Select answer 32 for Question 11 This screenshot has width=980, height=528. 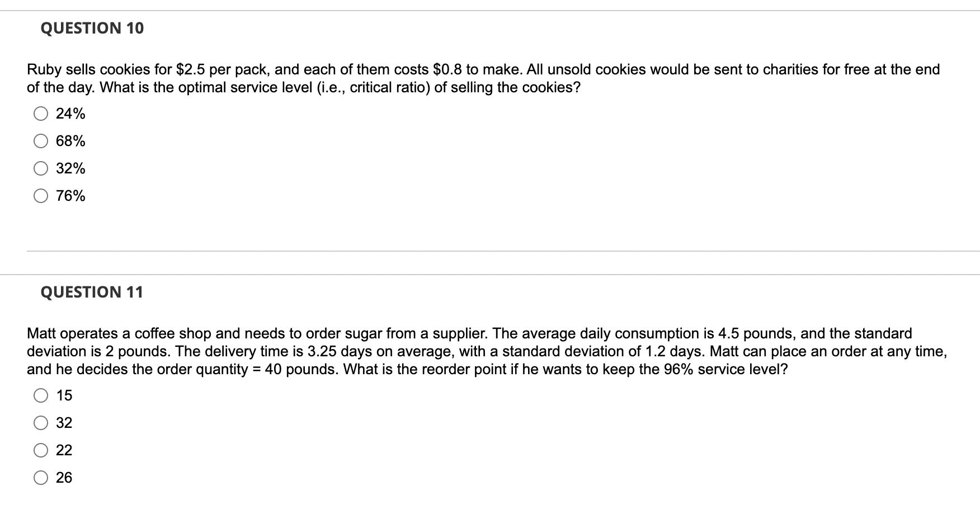pyautogui.click(x=41, y=423)
